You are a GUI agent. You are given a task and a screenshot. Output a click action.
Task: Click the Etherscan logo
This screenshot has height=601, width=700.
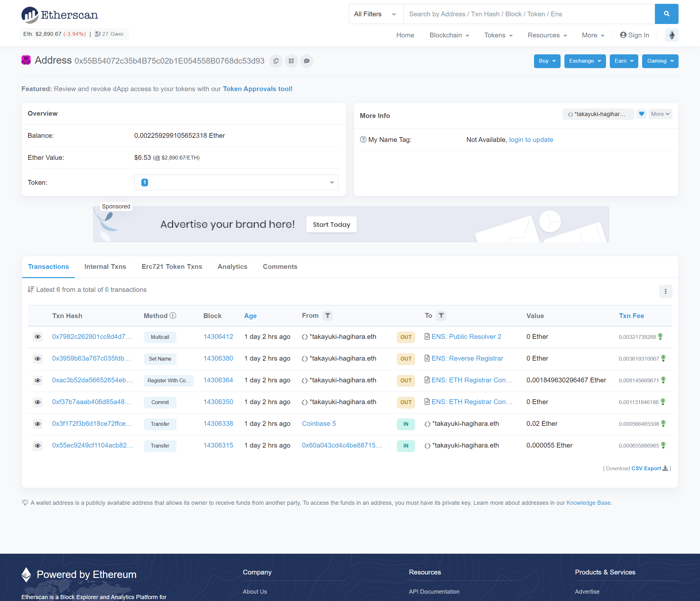point(59,15)
